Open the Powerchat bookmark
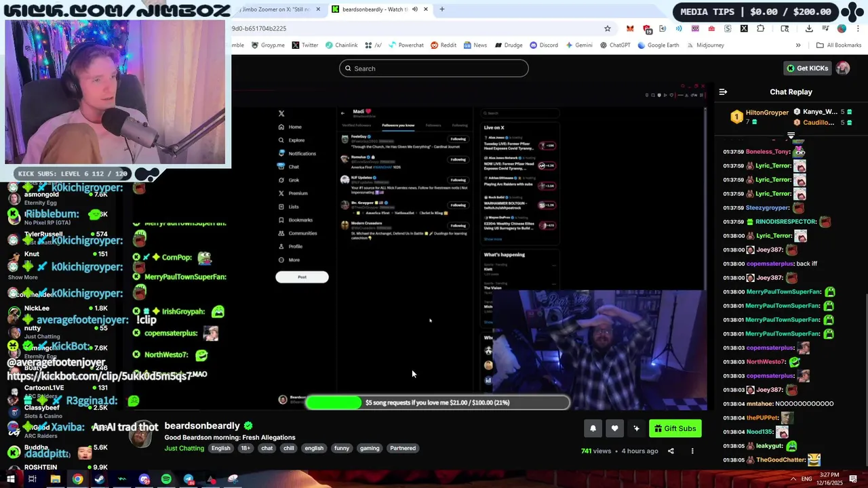Image resolution: width=868 pixels, height=488 pixels. click(x=406, y=45)
